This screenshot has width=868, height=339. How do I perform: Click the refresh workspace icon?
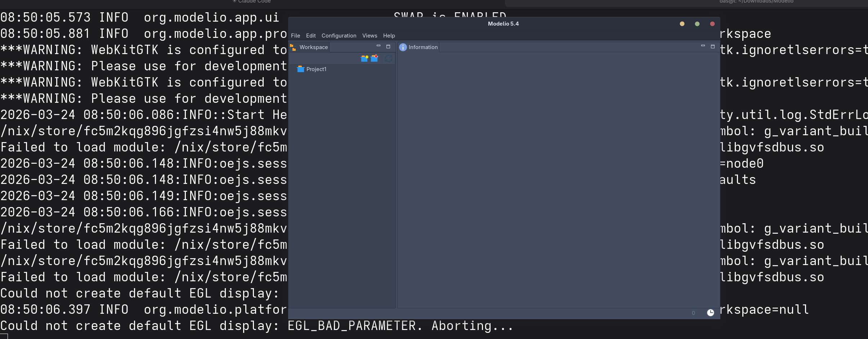point(388,58)
